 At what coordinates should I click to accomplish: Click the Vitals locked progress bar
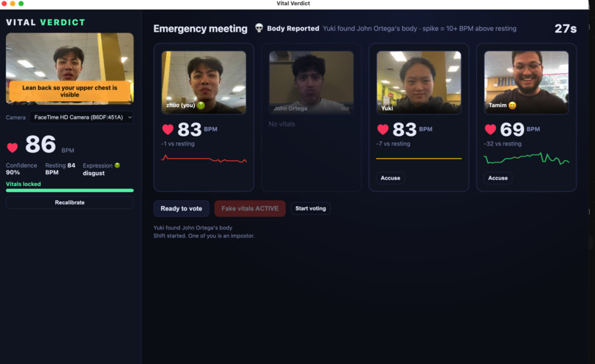(70, 190)
